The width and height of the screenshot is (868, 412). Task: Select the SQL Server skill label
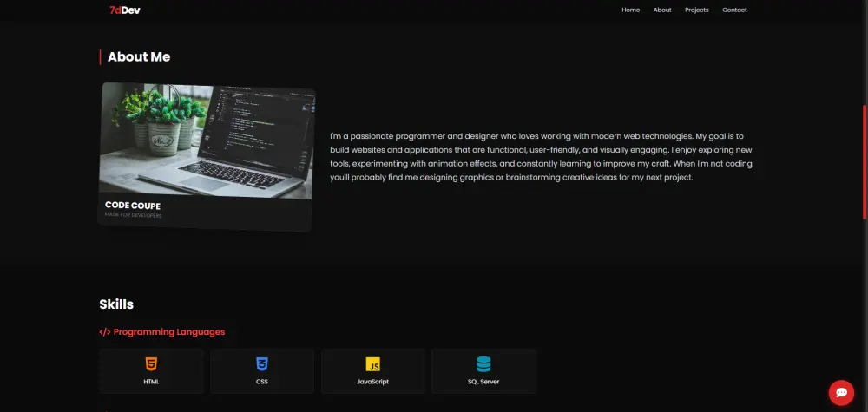483,382
